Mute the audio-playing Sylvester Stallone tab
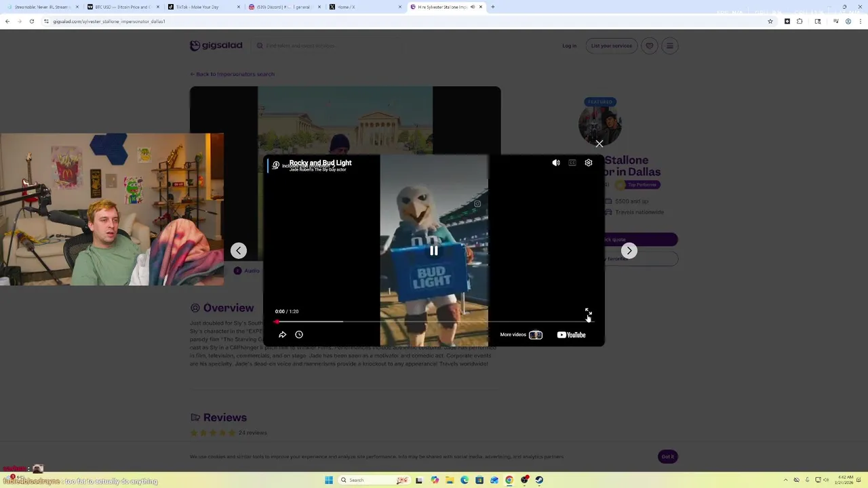 point(473,7)
